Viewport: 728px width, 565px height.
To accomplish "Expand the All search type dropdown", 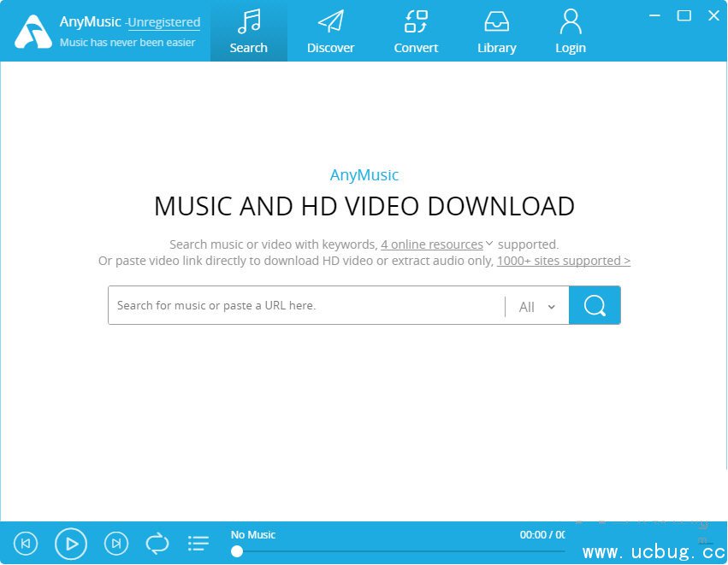I will point(537,307).
